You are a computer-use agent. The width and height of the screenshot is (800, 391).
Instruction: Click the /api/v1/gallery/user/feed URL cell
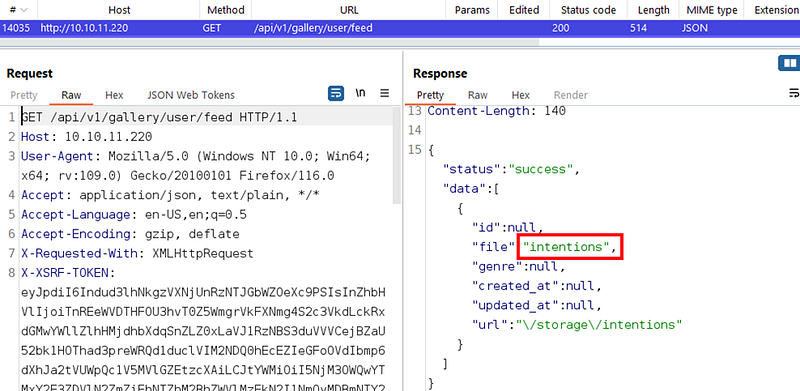tap(313, 28)
